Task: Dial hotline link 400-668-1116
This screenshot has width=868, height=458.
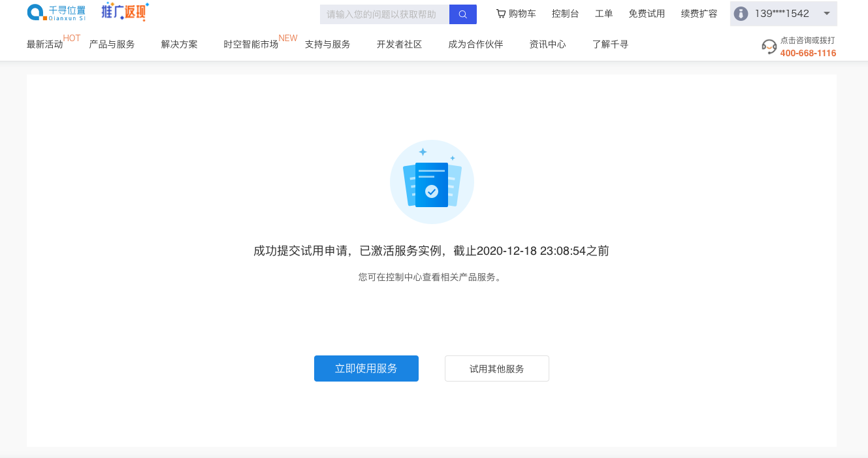Action: (807, 53)
